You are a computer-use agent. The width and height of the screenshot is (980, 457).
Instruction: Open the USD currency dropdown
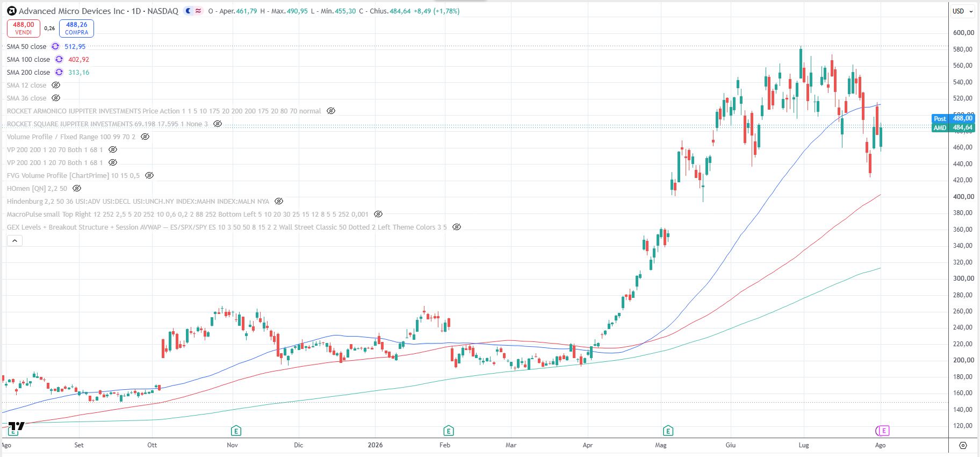963,11
